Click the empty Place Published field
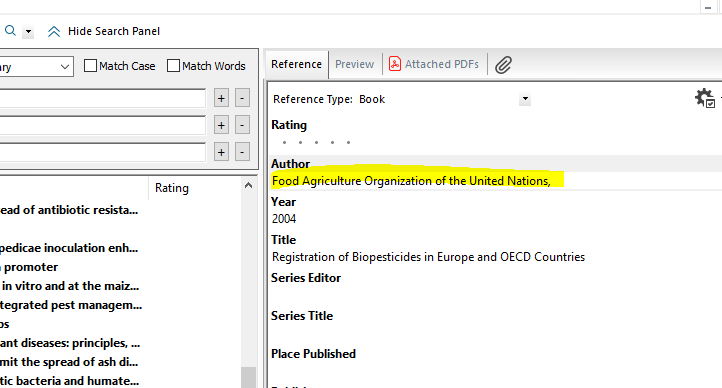This screenshot has width=722, height=388. pos(495,372)
